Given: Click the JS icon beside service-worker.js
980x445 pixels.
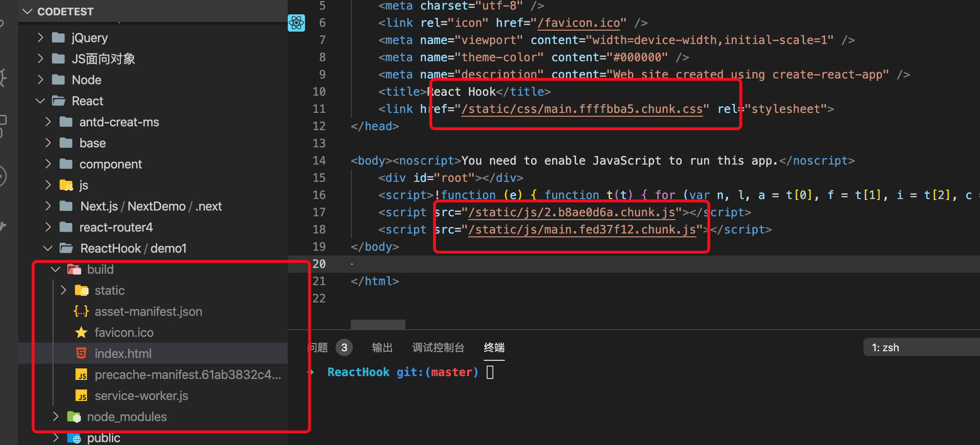Looking at the screenshot, I should click(81, 396).
